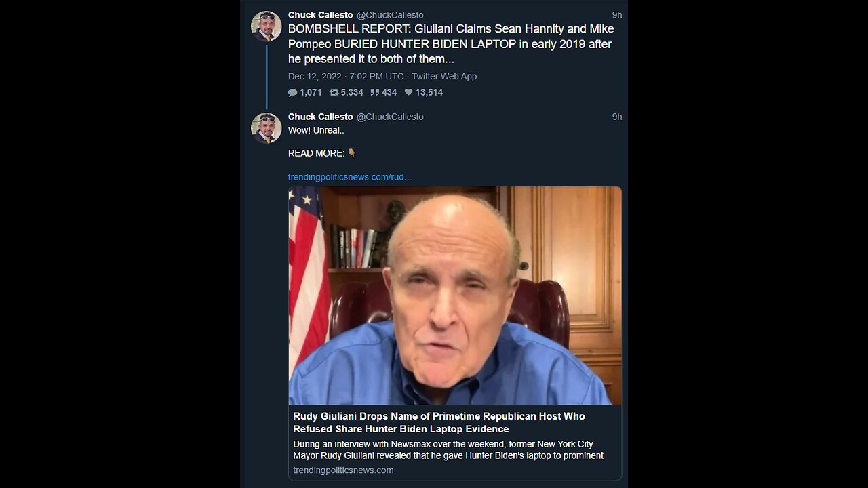
Task: Click the Twitter Web App source label
Action: [x=444, y=77]
